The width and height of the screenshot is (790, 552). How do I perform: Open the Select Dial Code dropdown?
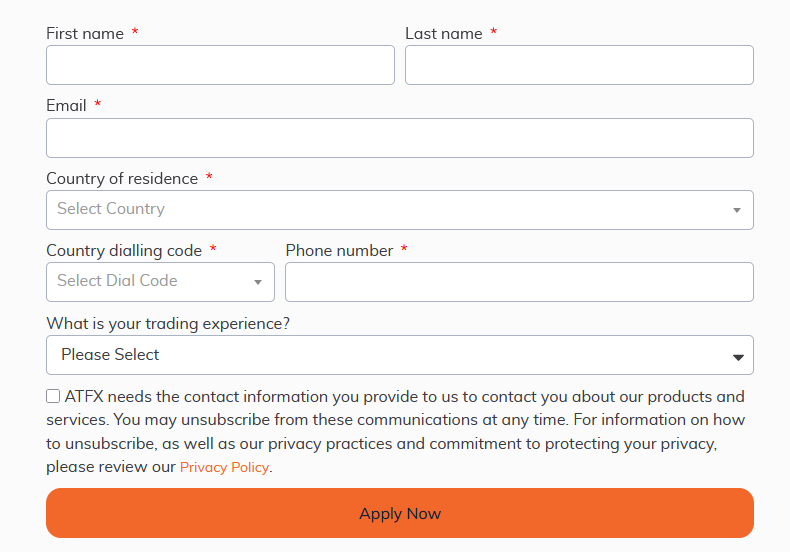point(160,282)
